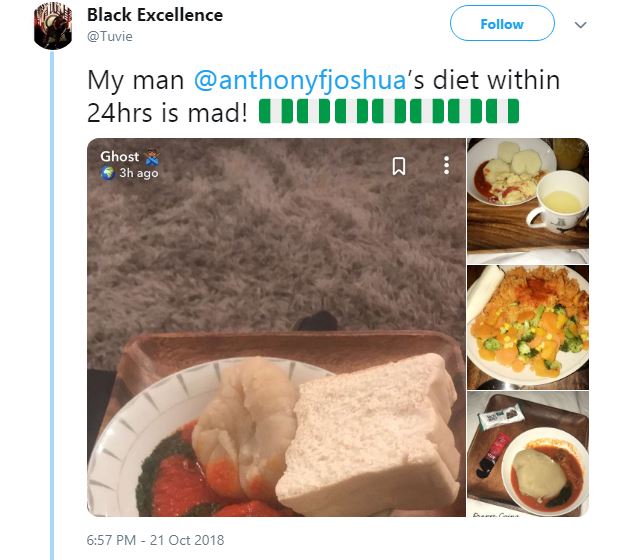The width and height of the screenshot is (623, 560).
Task: Click the emoji next to Ghost name
Action: tap(152, 157)
